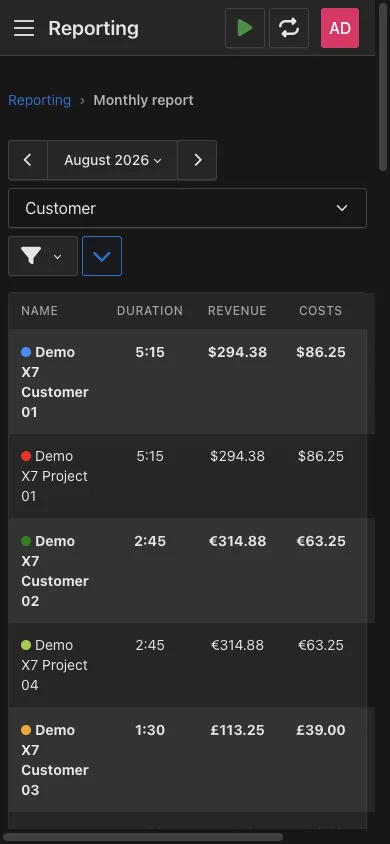Screen dimensions: 390x844
Task: Sort by DURATION column header
Action: [150, 311]
